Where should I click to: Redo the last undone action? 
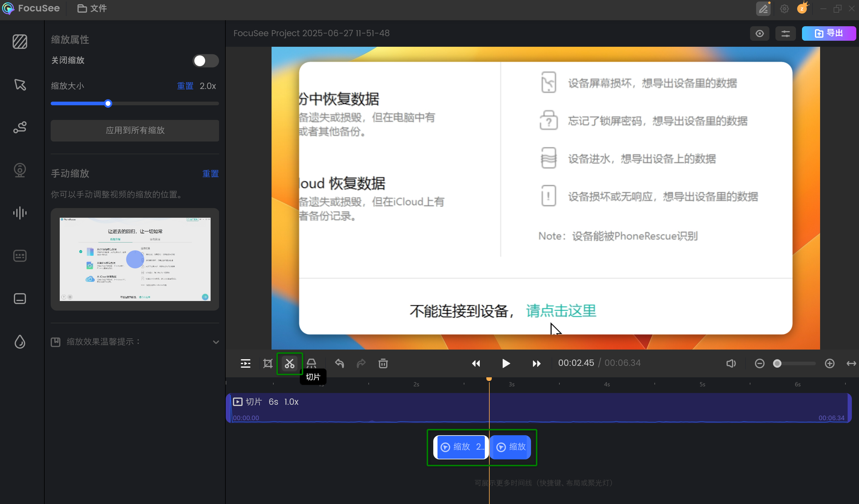pos(361,364)
